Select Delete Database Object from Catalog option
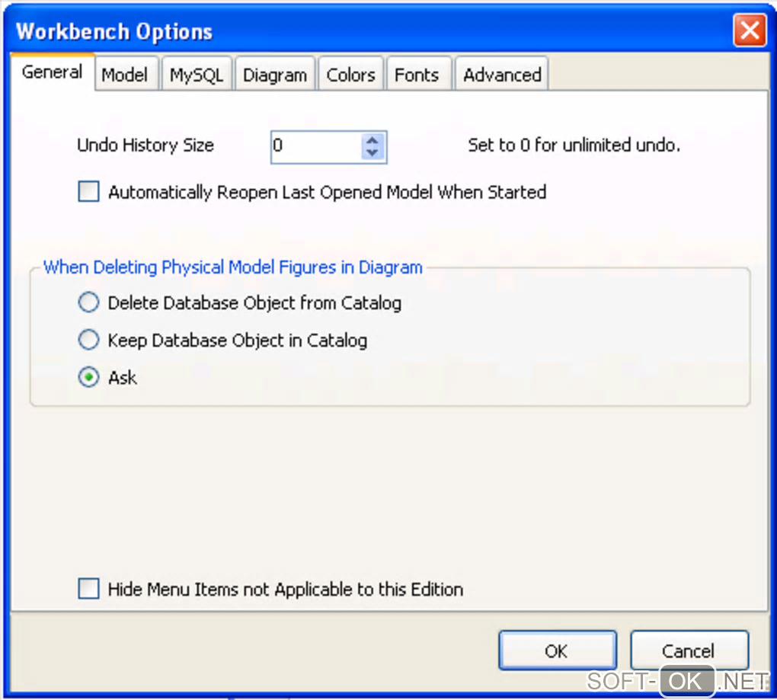 click(x=89, y=303)
